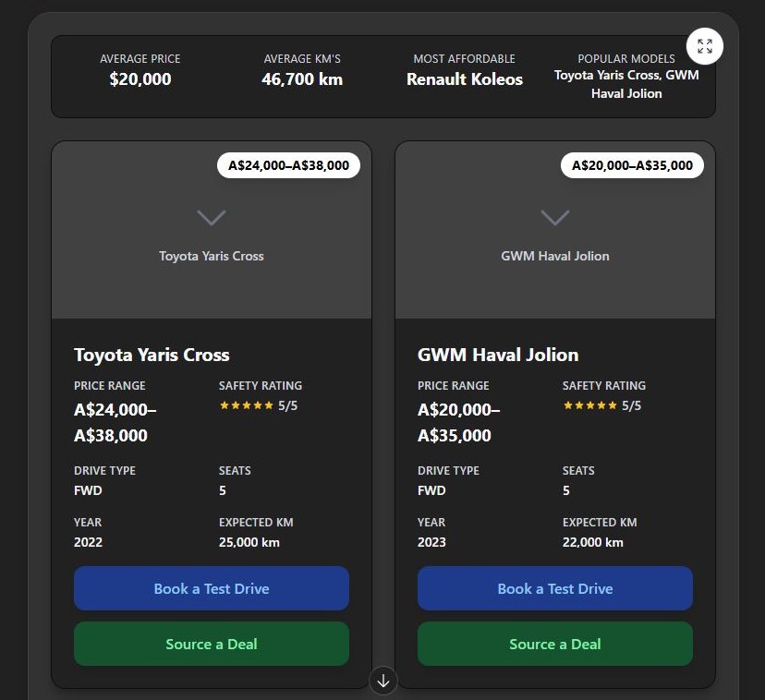
Task: Source a deal for Toyota Yaris Cross
Action: [x=212, y=644]
